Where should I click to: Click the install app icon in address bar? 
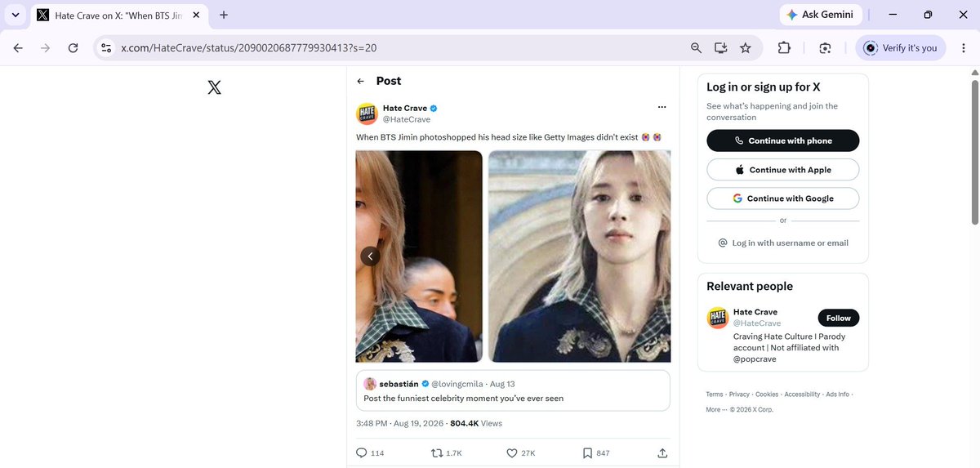pyautogui.click(x=720, y=48)
